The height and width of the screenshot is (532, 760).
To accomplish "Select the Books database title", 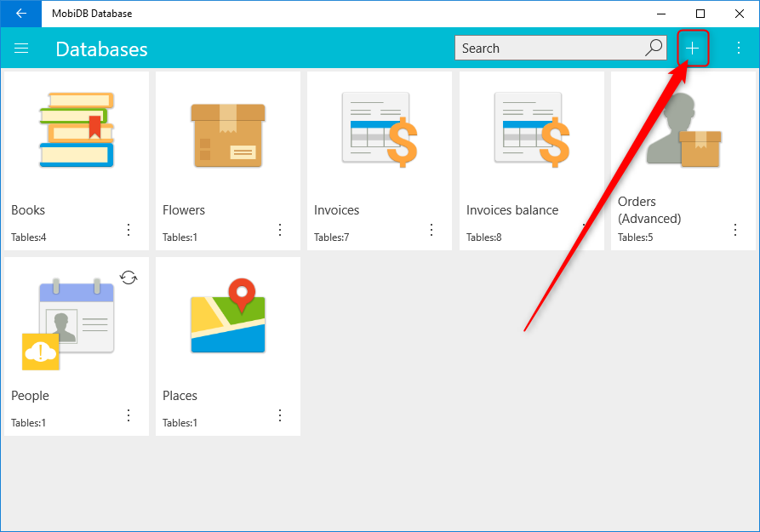I will [28, 210].
